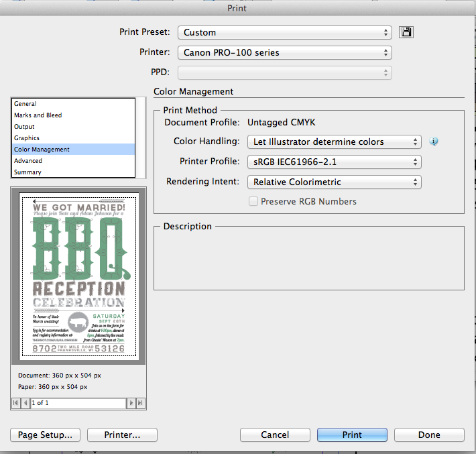Go to first page in preview navigation
The width and height of the screenshot is (476, 454).
tap(16, 403)
